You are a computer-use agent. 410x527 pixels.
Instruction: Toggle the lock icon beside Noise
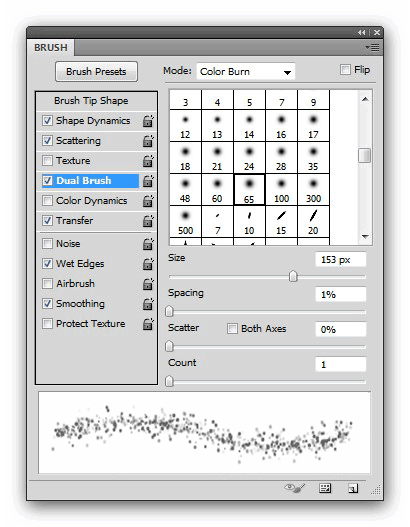(148, 244)
